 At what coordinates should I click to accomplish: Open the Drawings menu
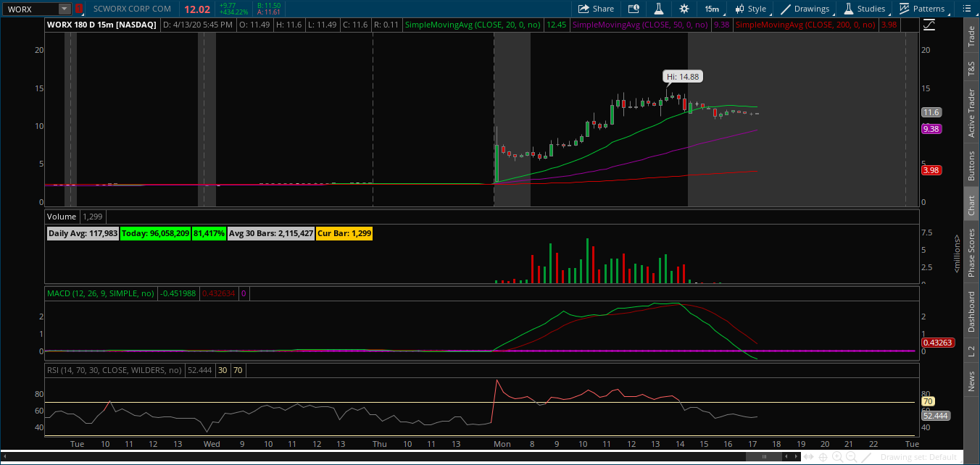click(805, 9)
